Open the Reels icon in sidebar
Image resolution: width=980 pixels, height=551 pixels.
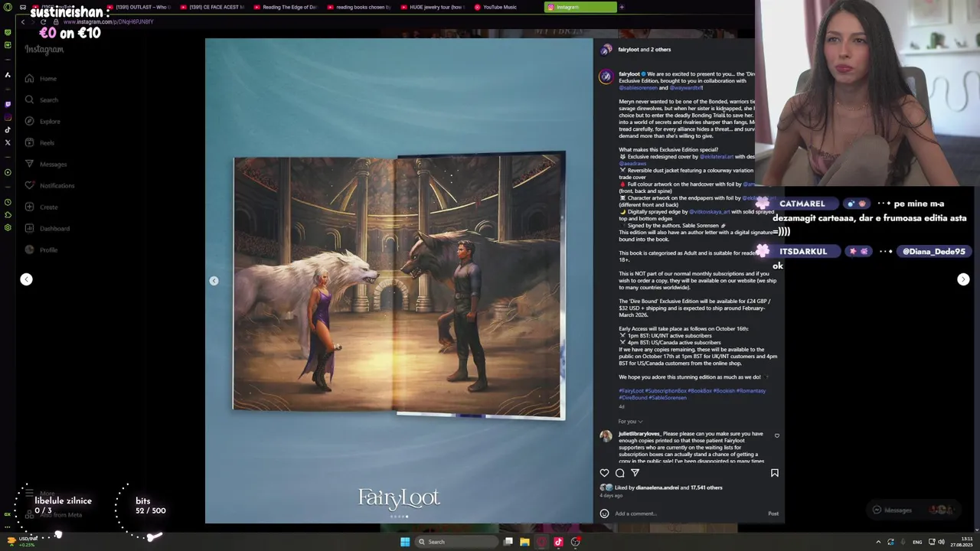[29, 143]
